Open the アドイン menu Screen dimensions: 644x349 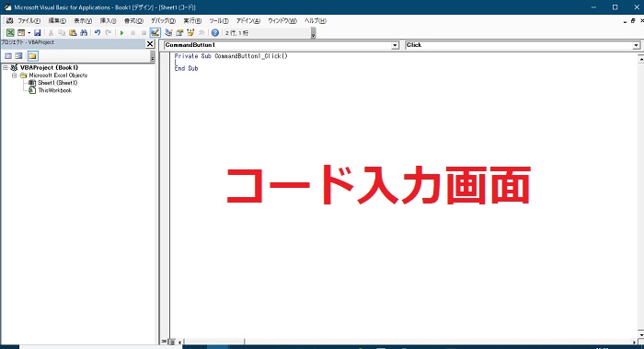248,20
